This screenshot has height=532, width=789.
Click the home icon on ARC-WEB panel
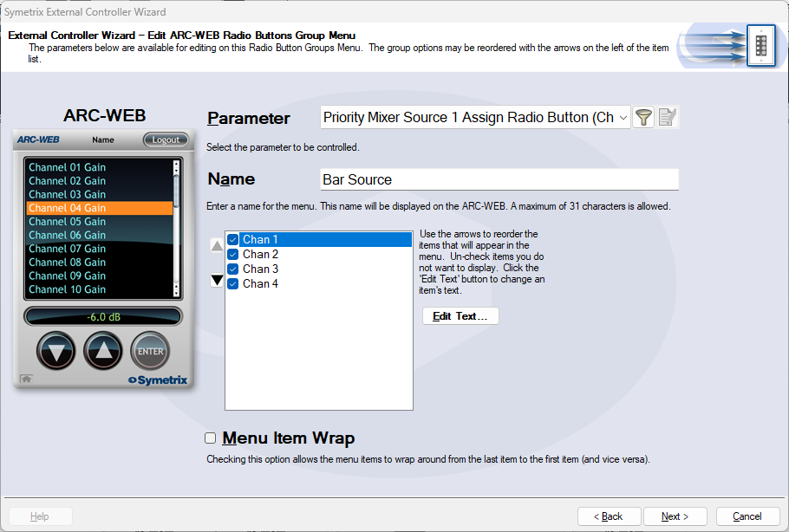point(26,379)
